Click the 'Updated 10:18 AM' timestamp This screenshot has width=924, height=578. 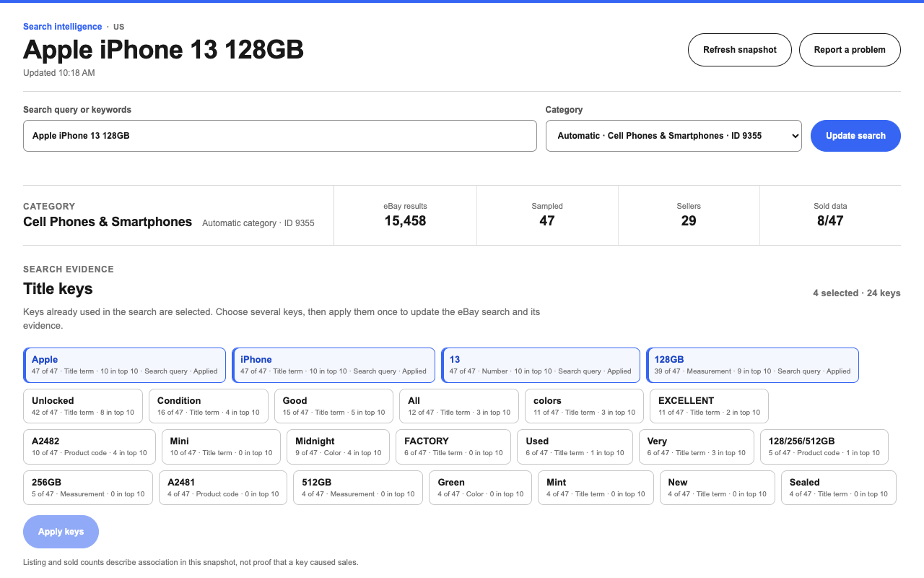pos(58,73)
